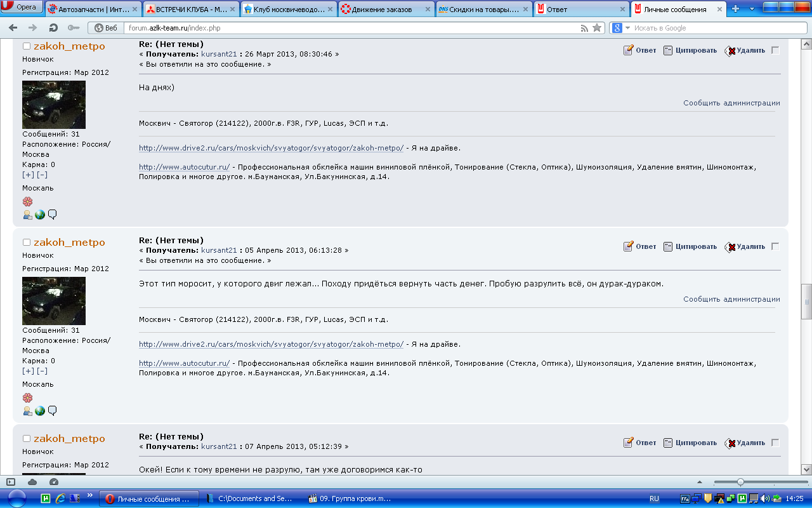Tick checkbox right of Удалить in 26 Март message

pyautogui.click(x=775, y=50)
